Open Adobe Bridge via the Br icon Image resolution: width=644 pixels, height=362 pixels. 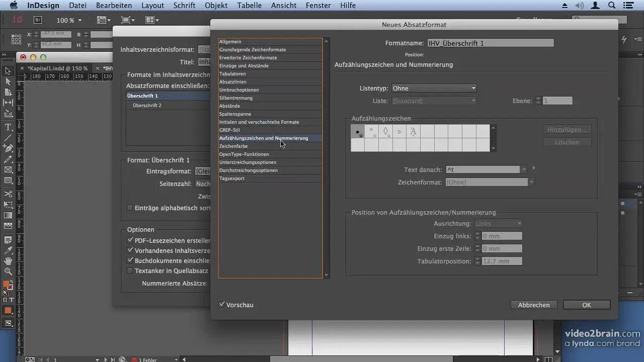pos(38,20)
